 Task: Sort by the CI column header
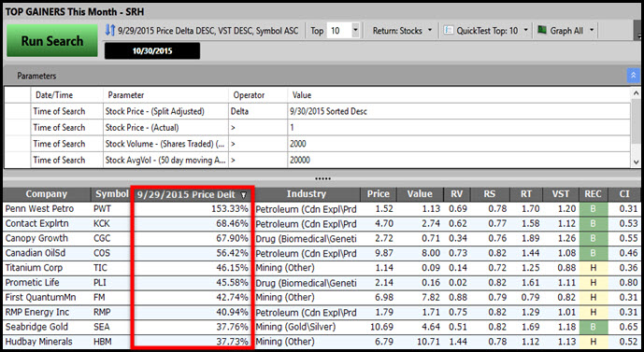624,194
